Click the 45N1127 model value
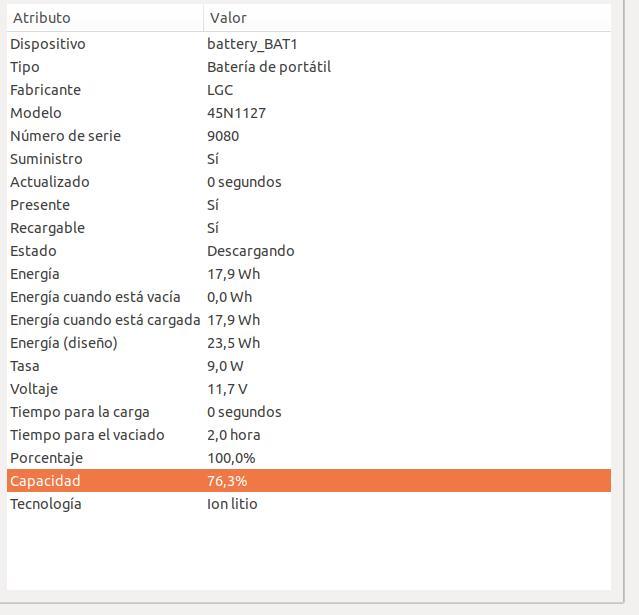The image size is (639, 615). (236, 113)
